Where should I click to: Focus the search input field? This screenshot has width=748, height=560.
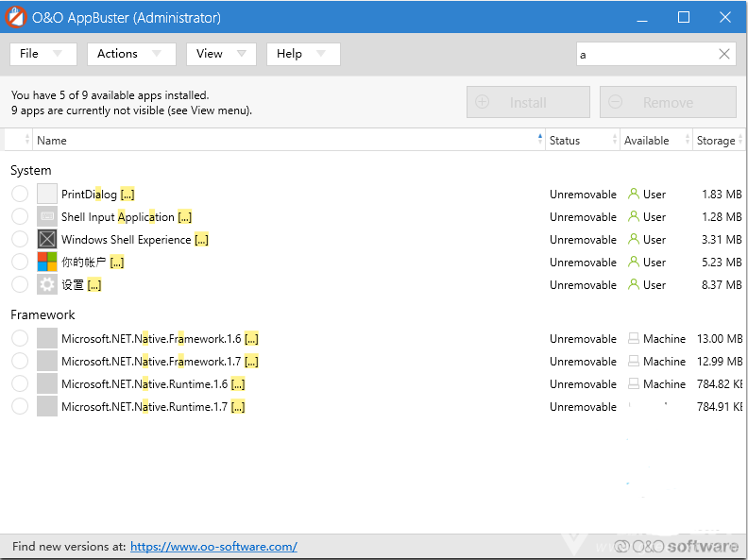[x=647, y=55]
